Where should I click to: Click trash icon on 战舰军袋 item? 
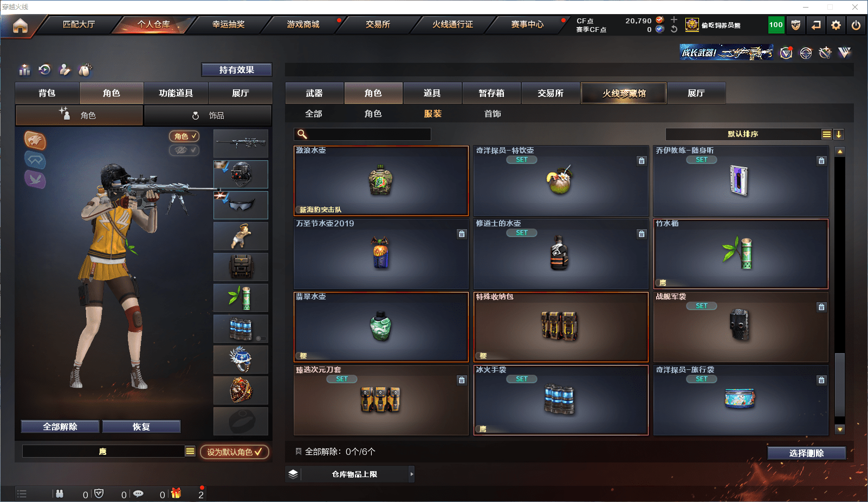point(821,307)
